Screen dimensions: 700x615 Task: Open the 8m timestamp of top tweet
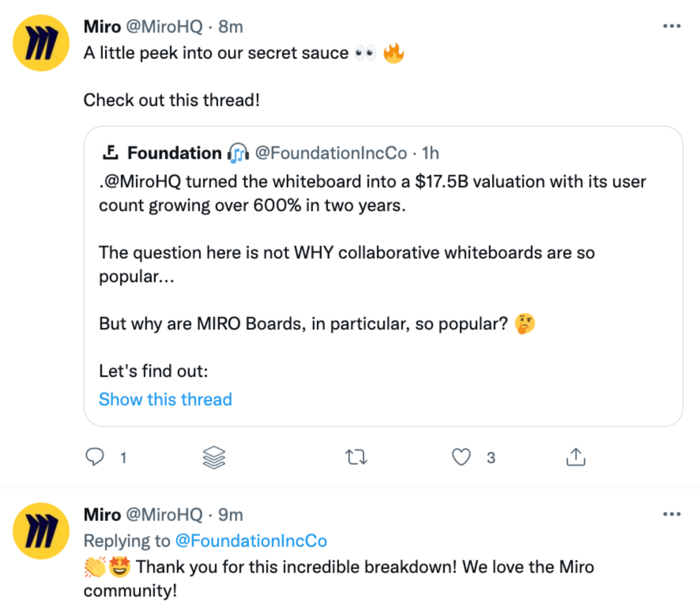tap(231, 27)
